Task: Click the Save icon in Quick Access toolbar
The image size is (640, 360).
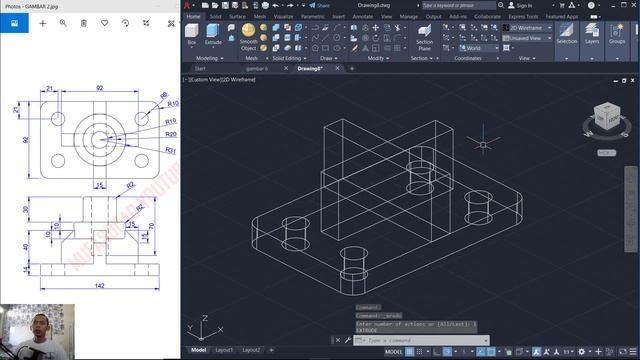Action: (225, 5)
